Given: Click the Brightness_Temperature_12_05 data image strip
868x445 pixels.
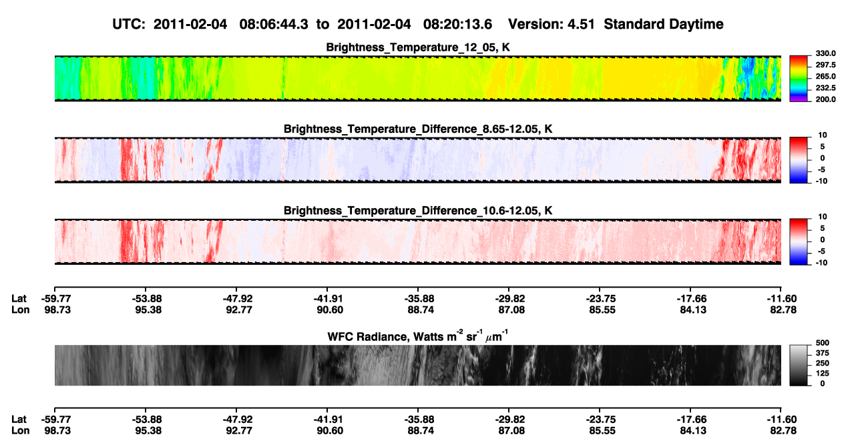Looking at the screenshot, I should pyautogui.click(x=417, y=78).
